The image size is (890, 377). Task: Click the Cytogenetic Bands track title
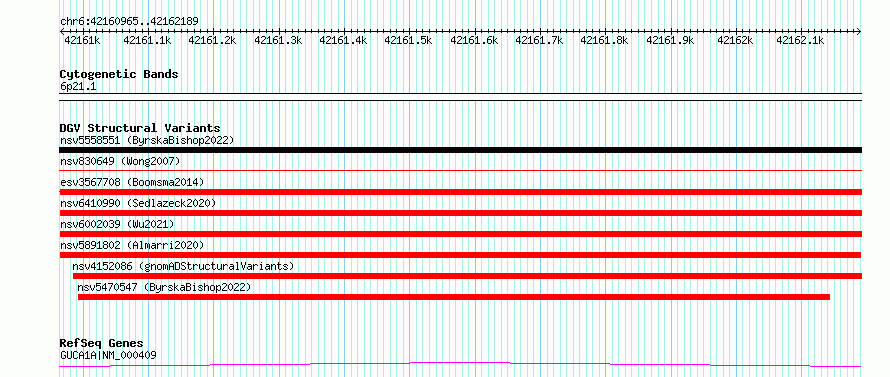tap(119, 74)
